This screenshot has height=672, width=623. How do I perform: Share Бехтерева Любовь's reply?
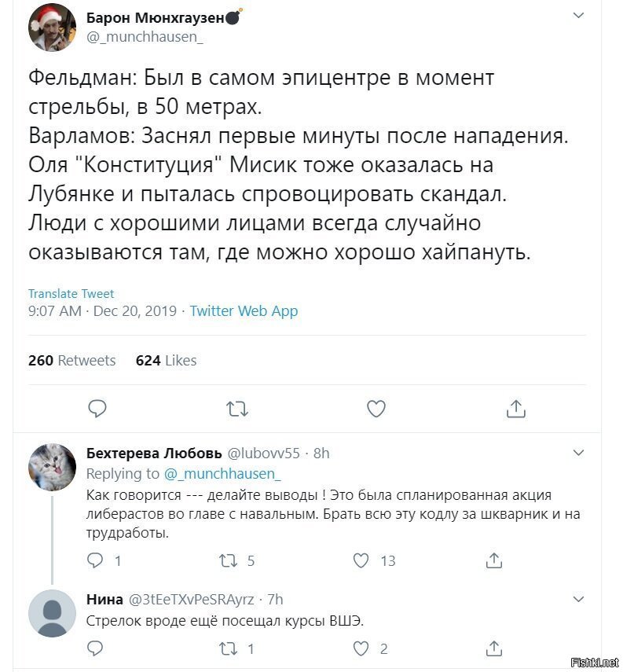(493, 560)
